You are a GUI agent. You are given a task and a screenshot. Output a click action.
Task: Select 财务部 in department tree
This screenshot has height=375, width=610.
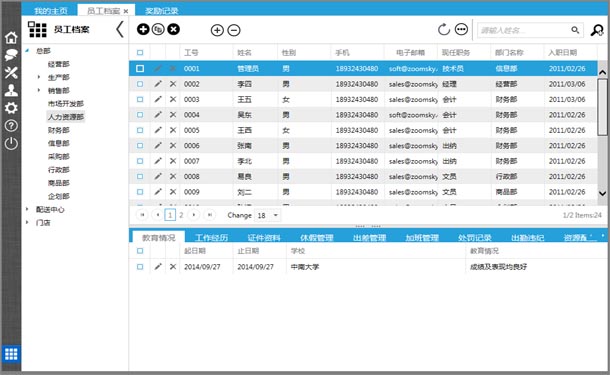tap(59, 130)
